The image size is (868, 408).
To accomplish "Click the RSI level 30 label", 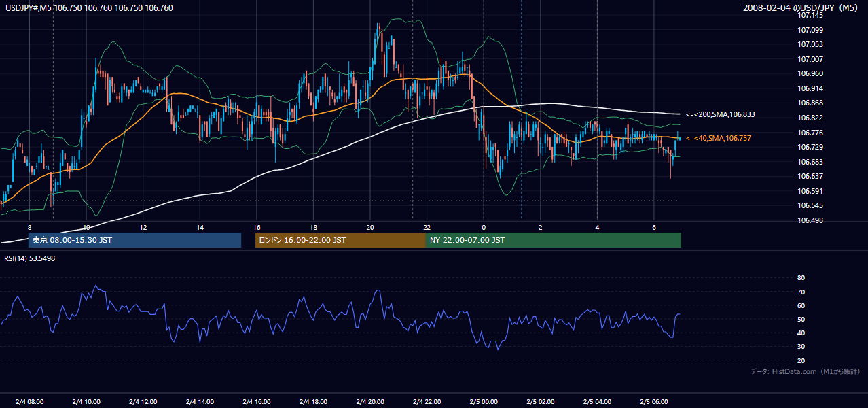I will click(801, 347).
